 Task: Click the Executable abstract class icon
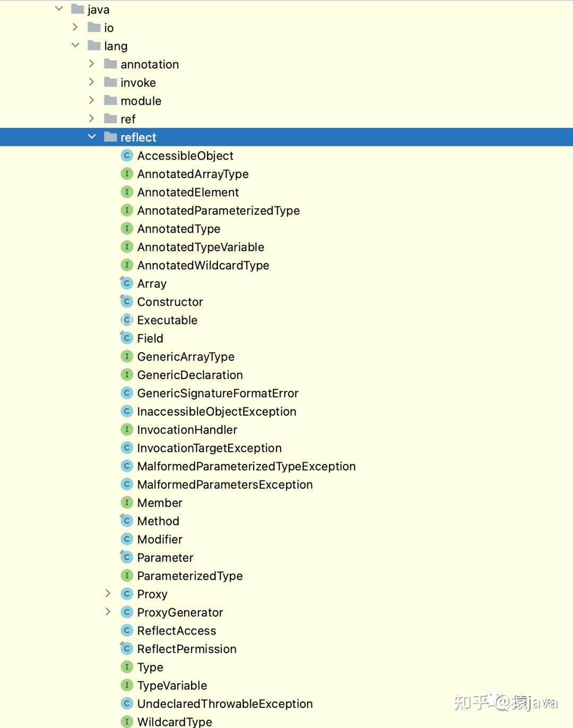127,320
